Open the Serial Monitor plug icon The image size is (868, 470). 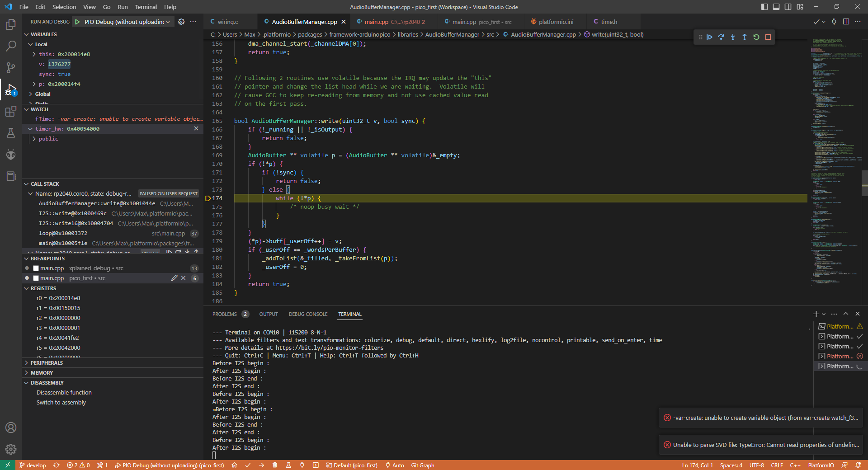[x=302, y=465]
